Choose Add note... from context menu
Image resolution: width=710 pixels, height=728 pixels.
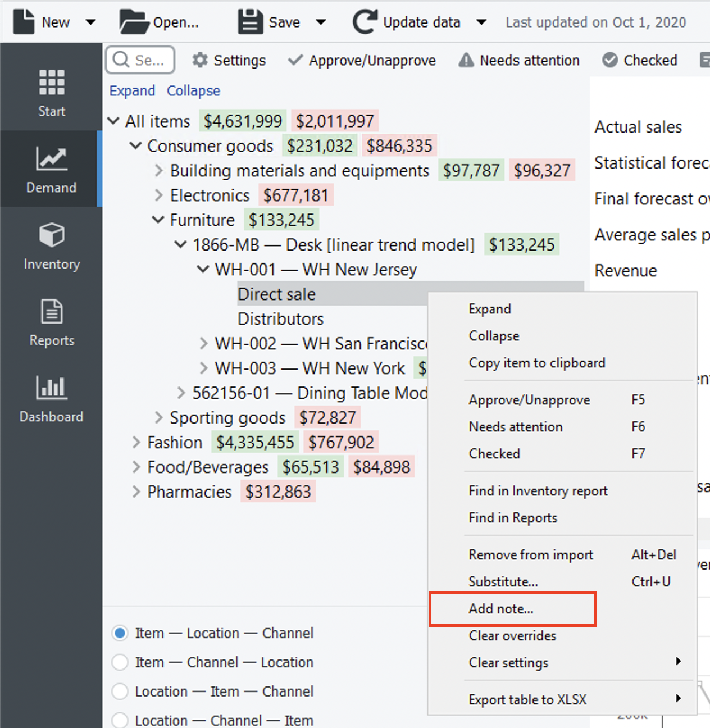point(501,609)
